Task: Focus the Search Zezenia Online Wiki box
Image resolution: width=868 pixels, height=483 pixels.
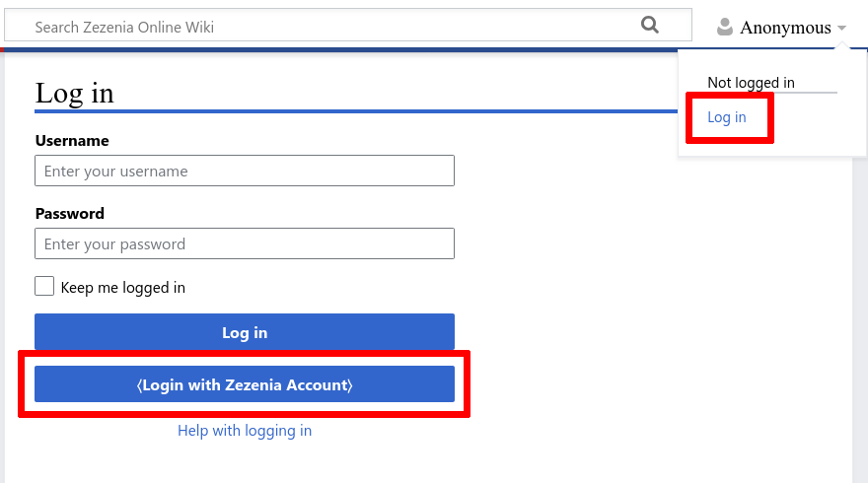Action: [325, 28]
